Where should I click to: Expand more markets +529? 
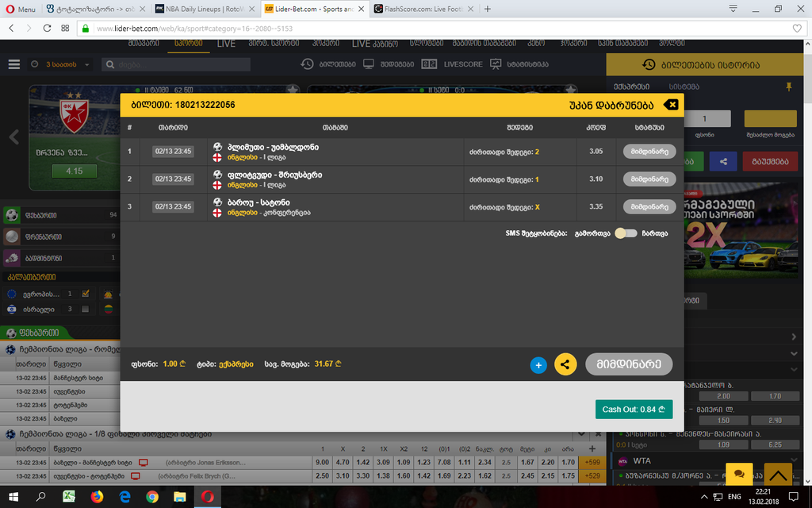coord(592,476)
